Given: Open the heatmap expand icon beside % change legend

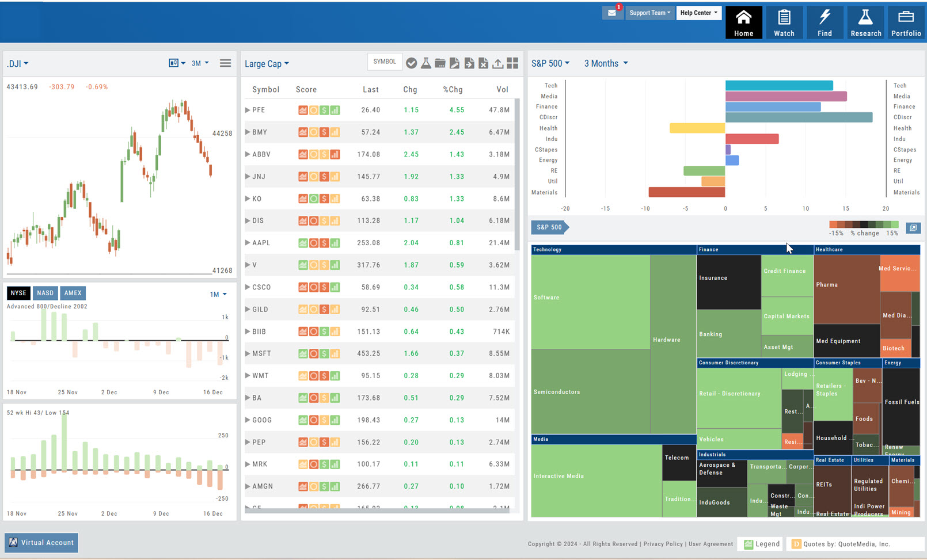Looking at the screenshot, I should (x=913, y=228).
